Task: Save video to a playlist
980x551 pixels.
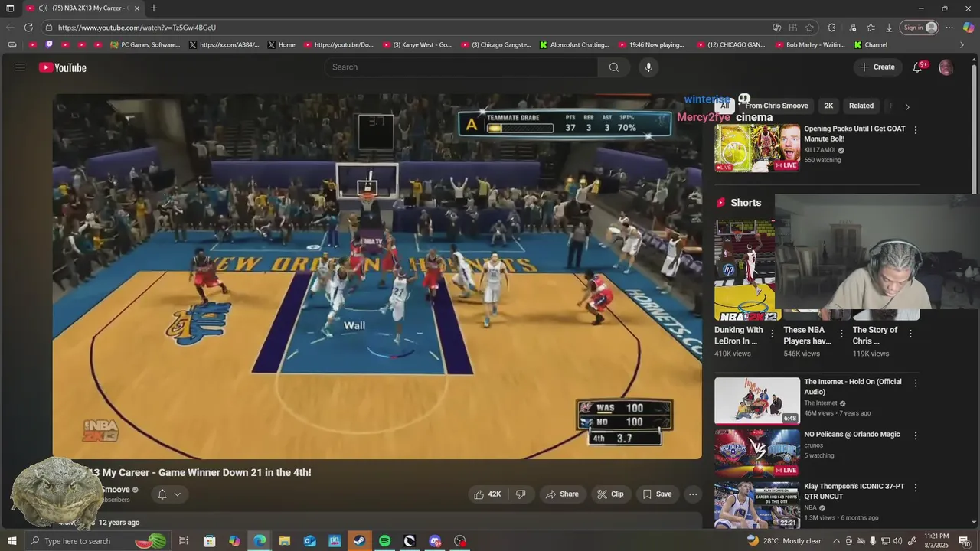Action: point(657,494)
